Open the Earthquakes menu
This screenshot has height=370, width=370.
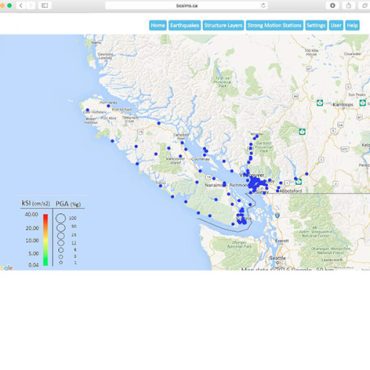184,26
